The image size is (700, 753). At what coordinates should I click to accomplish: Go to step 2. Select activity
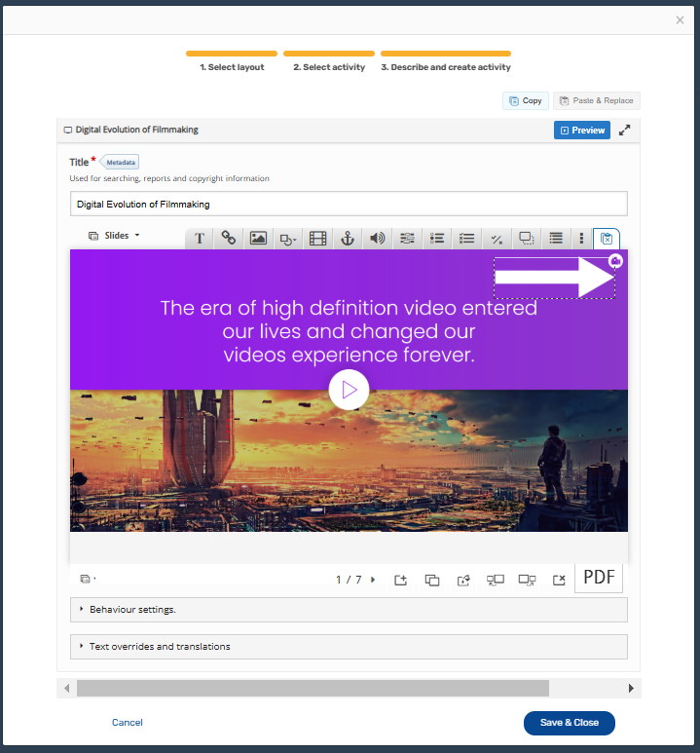coord(329,61)
